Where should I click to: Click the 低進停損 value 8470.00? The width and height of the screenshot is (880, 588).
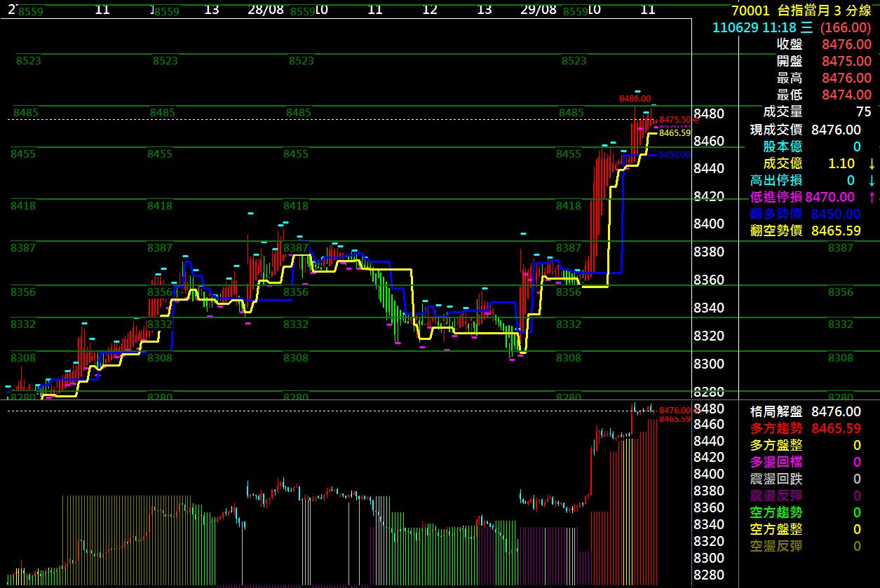coord(830,198)
